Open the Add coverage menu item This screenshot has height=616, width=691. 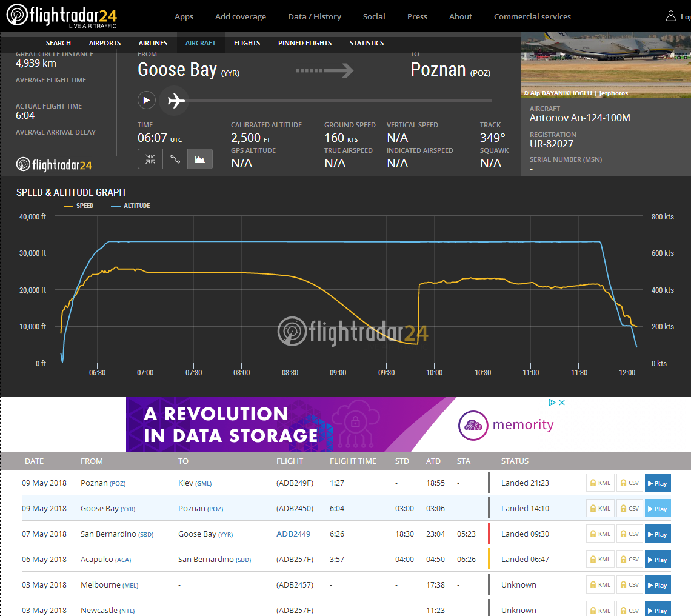(x=241, y=17)
